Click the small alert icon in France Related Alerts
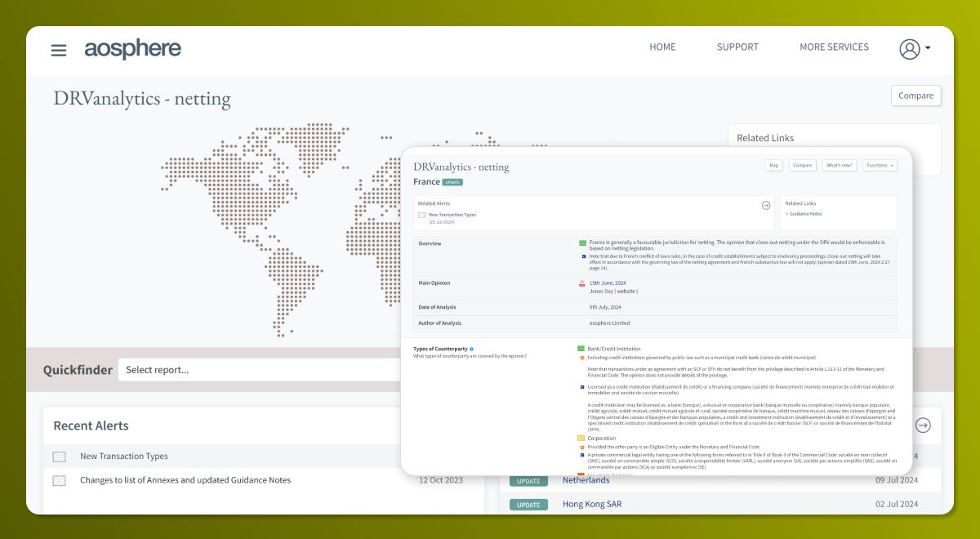This screenshot has width=980, height=539. (421, 216)
